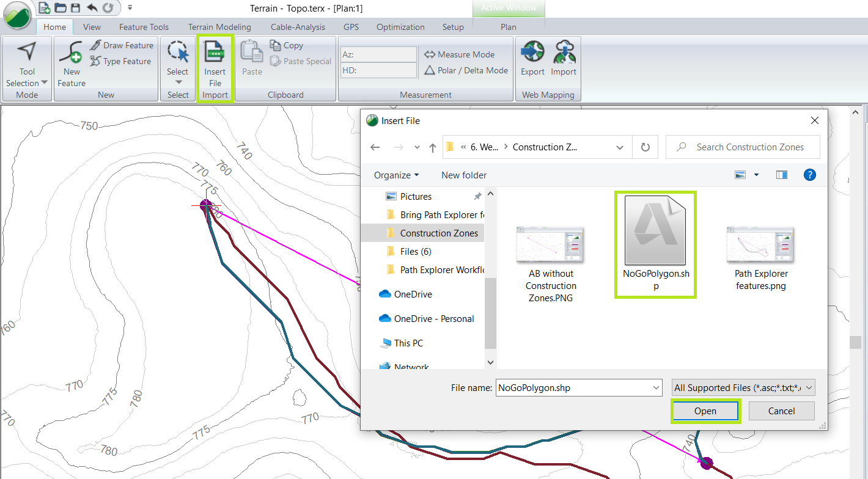Expand the address bar path dropdown
This screenshot has width=868, height=479.
(x=620, y=147)
